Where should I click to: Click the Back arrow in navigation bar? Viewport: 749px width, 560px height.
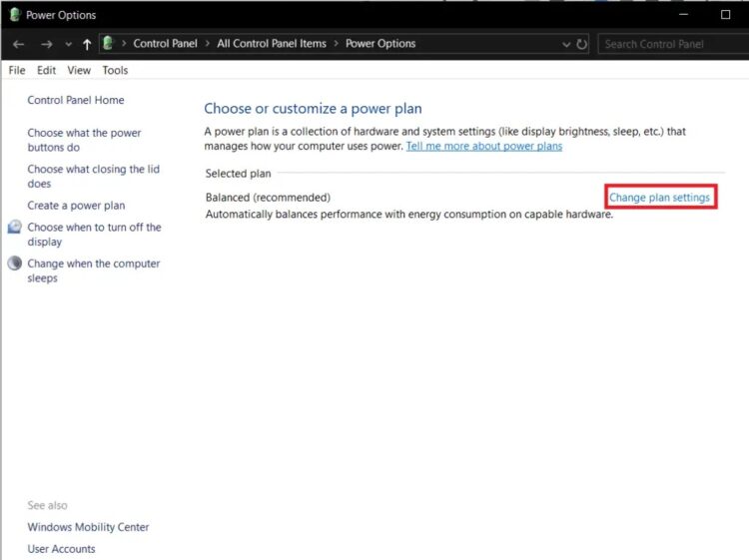(x=18, y=44)
